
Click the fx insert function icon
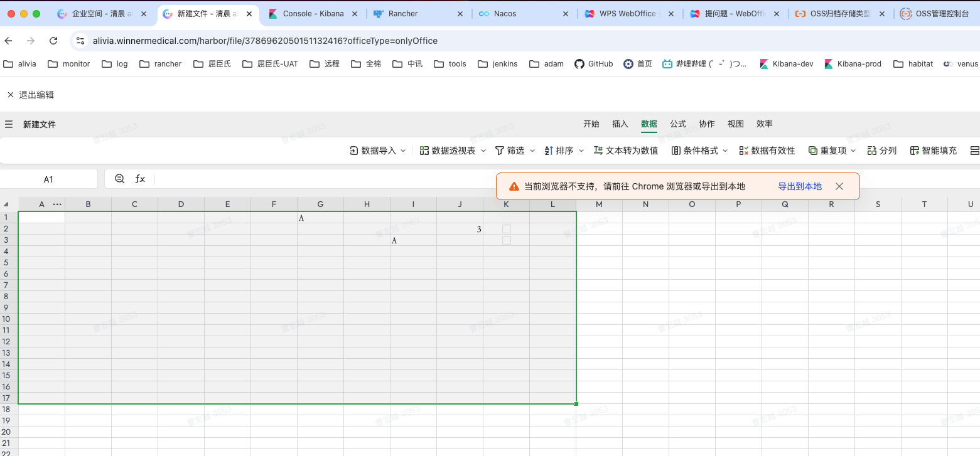[x=140, y=179]
